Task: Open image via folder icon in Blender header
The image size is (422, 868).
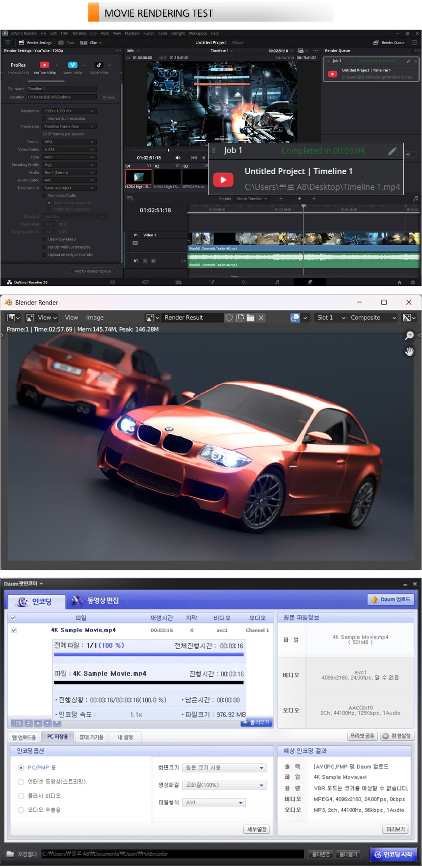Action: 250,318
